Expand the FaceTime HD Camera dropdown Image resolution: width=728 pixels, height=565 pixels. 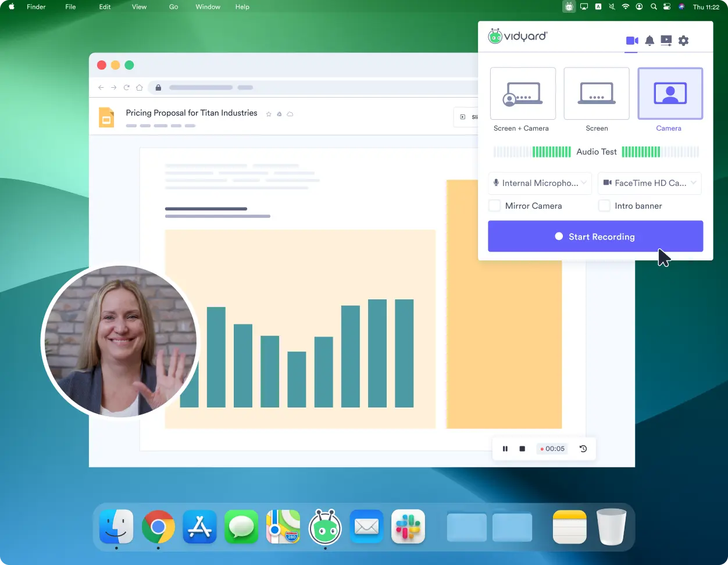[x=650, y=183]
